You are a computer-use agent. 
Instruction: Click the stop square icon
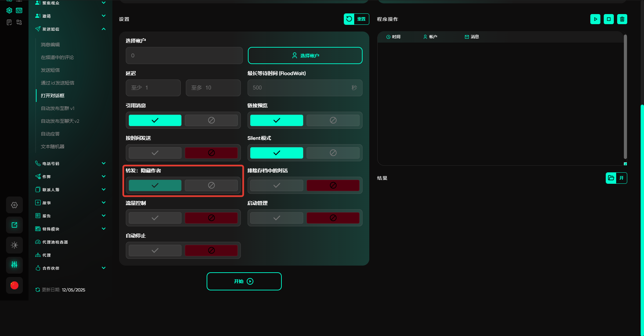point(608,19)
